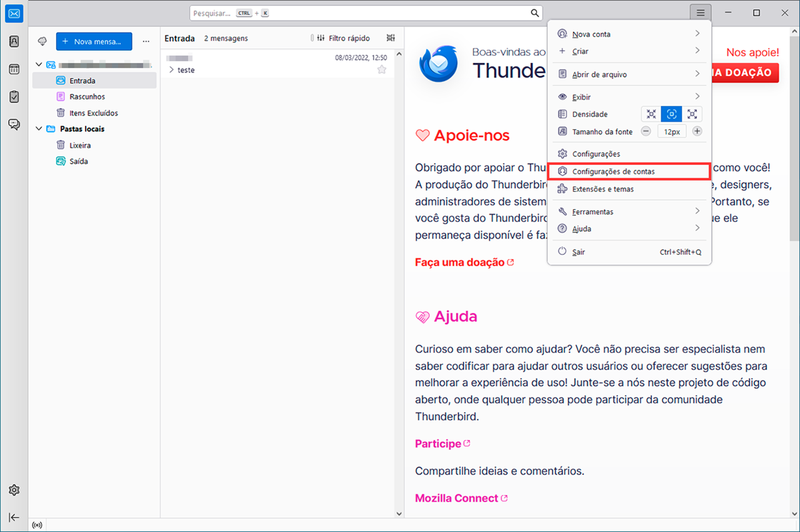Viewport: 800px width, 532px height.
Task: Collapse the email account folder tree
Action: click(39, 64)
